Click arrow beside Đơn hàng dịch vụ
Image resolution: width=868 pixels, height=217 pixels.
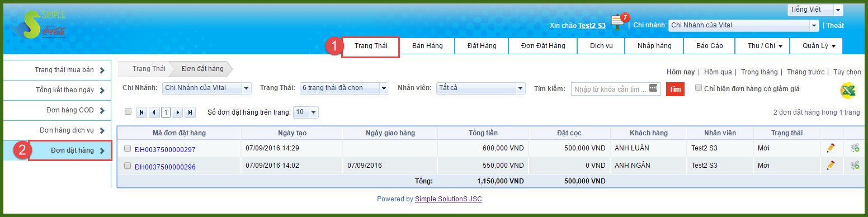(x=102, y=130)
